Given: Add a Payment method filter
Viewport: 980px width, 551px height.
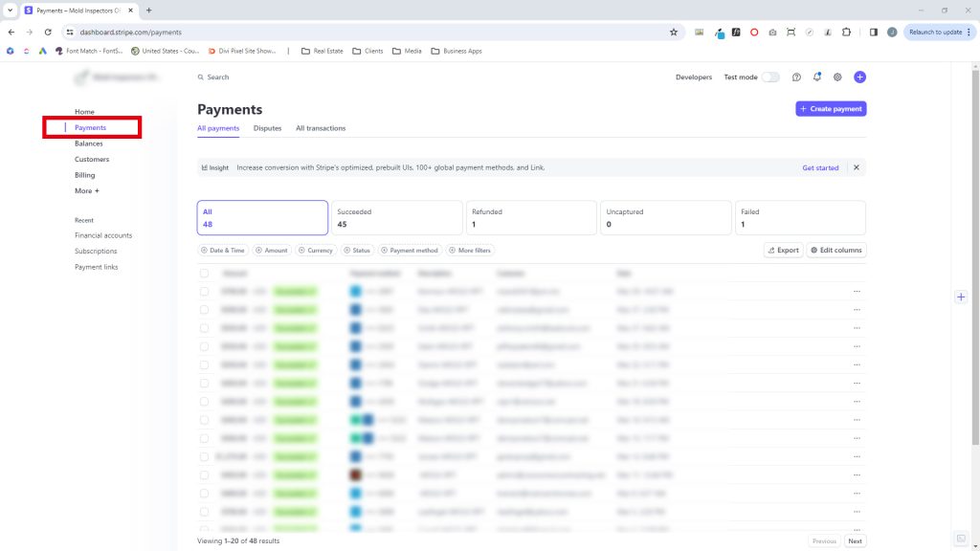Looking at the screenshot, I should (410, 250).
